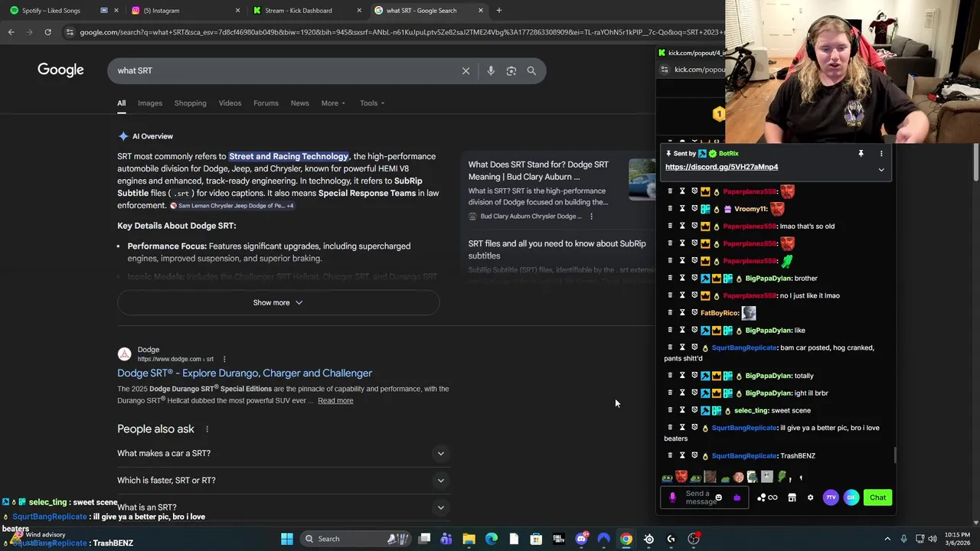Reload the current browser page
Screen dimensions: 980x551
coord(47,32)
